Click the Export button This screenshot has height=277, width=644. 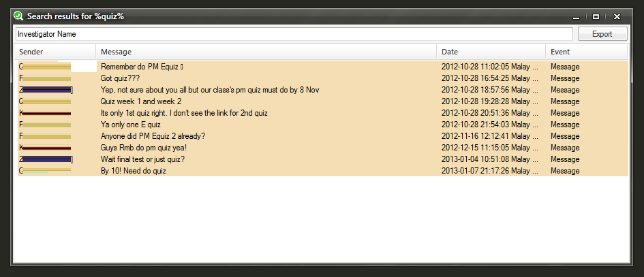click(x=602, y=34)
